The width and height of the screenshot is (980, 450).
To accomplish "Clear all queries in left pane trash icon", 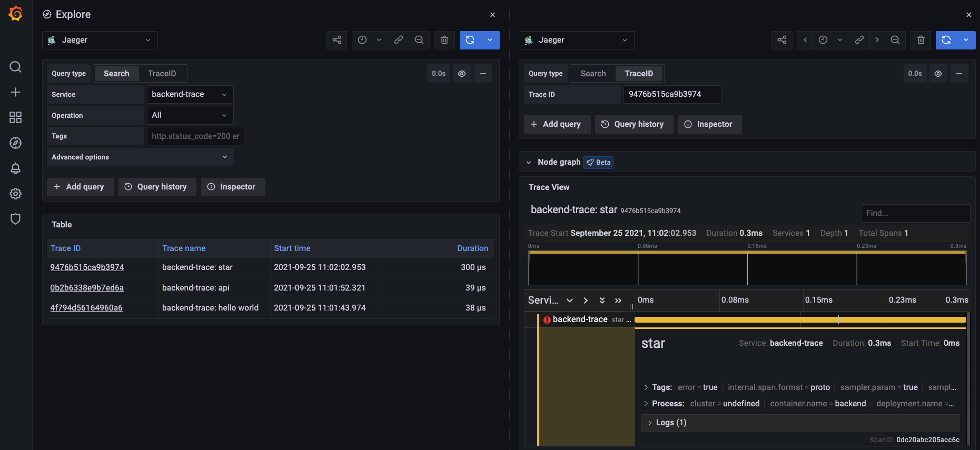I will [x=444, y=40].
